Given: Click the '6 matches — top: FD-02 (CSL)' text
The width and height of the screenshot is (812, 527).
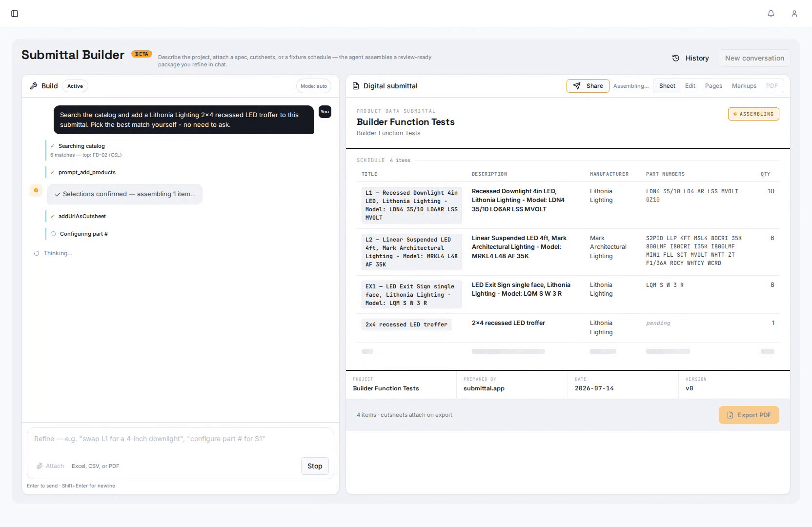Looking at the screenshot, I should click(86, 155).
